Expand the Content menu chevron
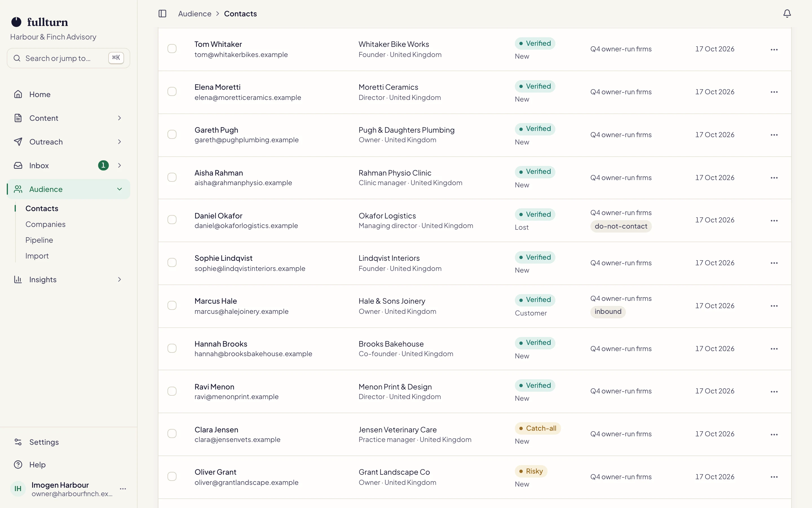 tap(120, 118)
